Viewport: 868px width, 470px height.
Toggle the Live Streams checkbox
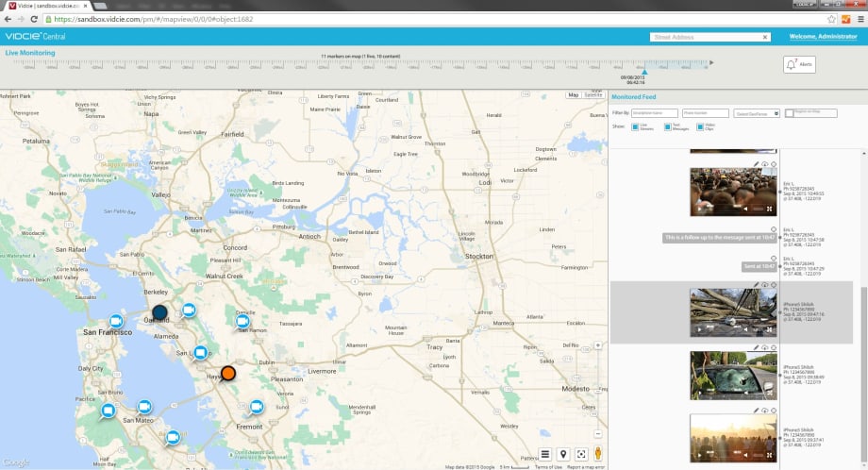click(635, 126)
